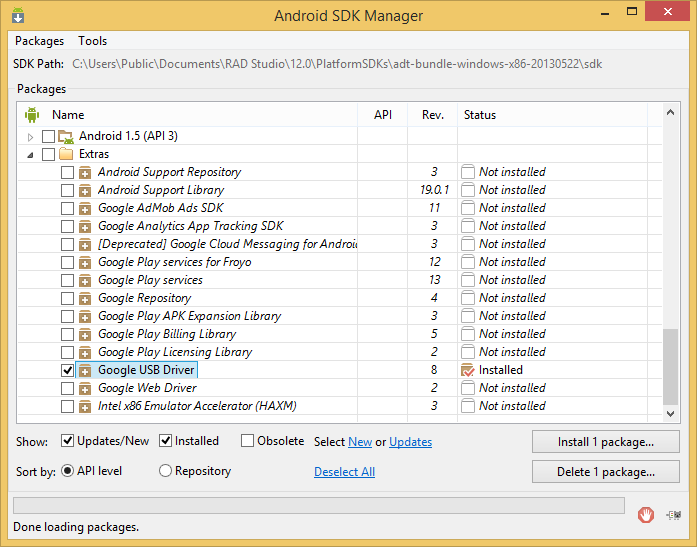Click the SDK Path text
697x547 pixels.
click(x=337, y=64)
